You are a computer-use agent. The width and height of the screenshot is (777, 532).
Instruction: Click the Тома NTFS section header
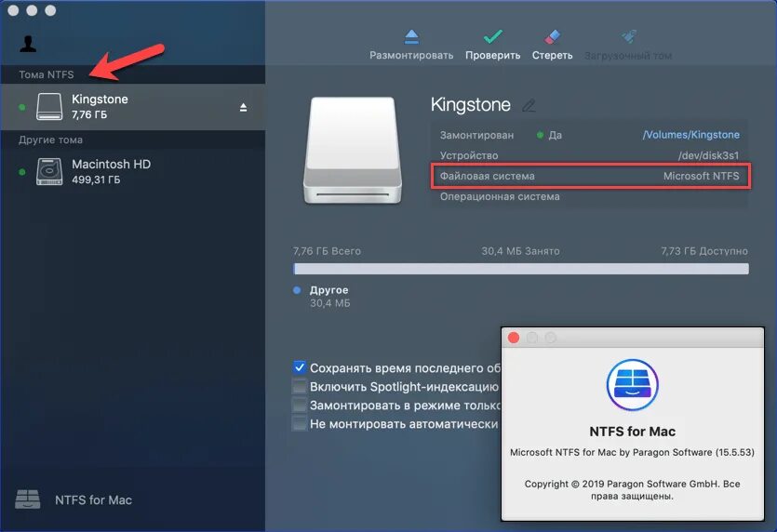click(x=47, y=74)
